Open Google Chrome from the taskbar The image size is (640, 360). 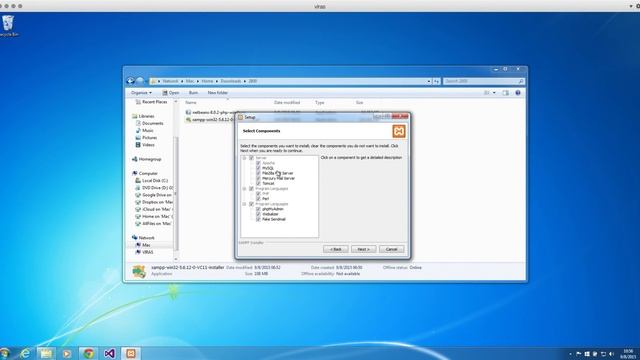(x=88, y=353)
